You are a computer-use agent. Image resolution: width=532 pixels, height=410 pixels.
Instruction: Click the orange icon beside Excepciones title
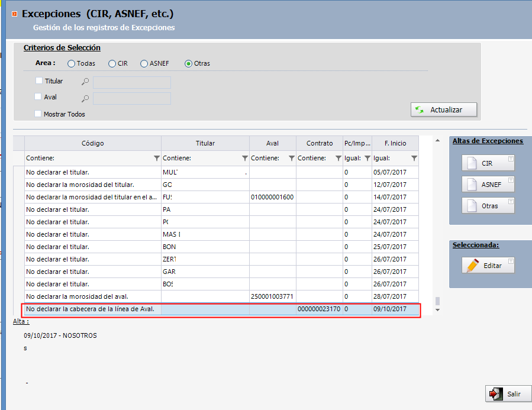14,14
